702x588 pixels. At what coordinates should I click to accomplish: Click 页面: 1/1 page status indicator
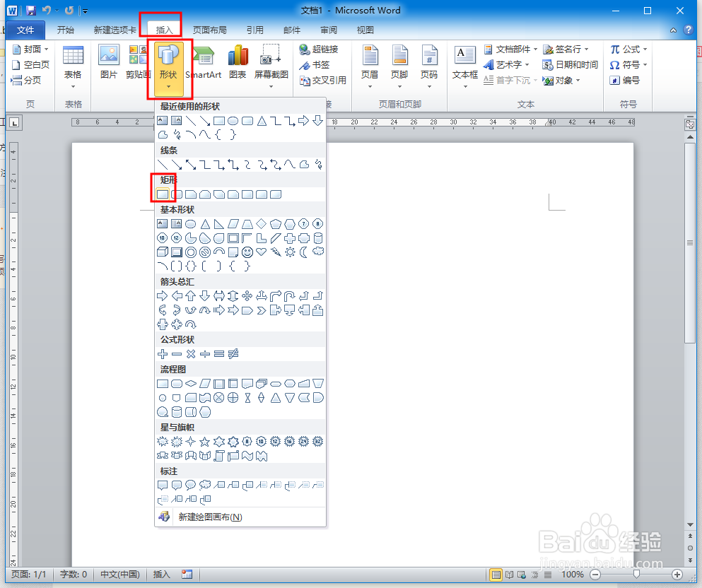29,575
